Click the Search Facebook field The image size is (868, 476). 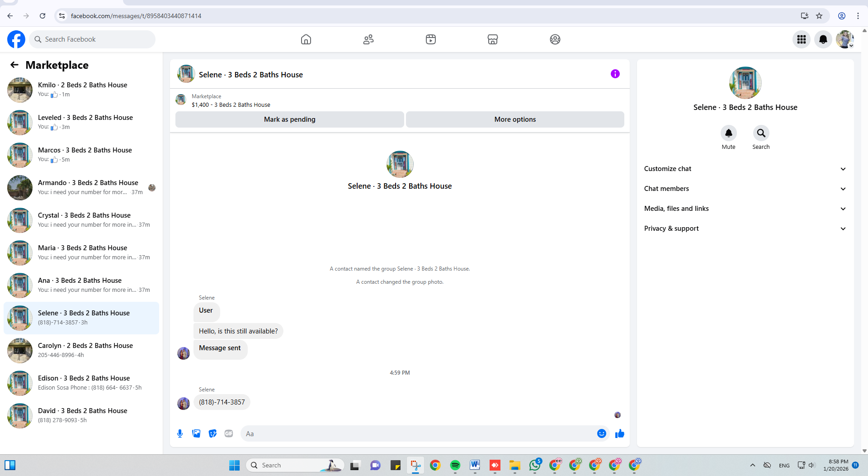[92, 39]
